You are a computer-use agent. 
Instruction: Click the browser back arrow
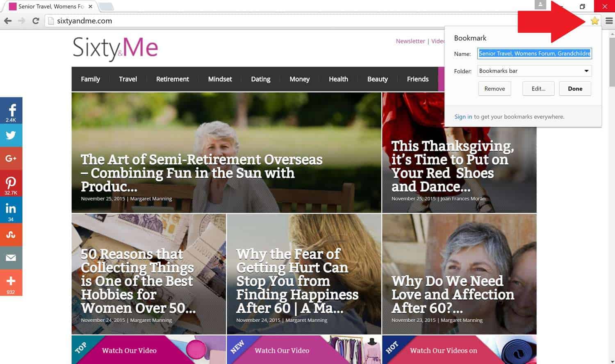pos(8,21)
